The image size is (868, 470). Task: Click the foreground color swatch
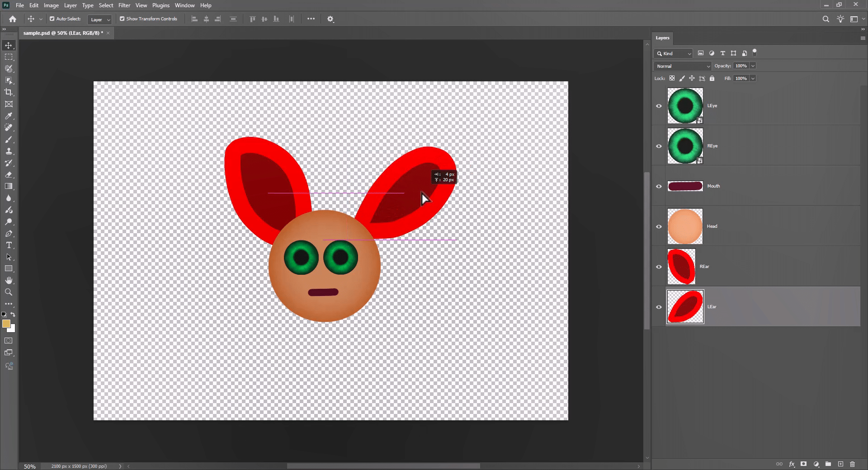pos(6,324)
